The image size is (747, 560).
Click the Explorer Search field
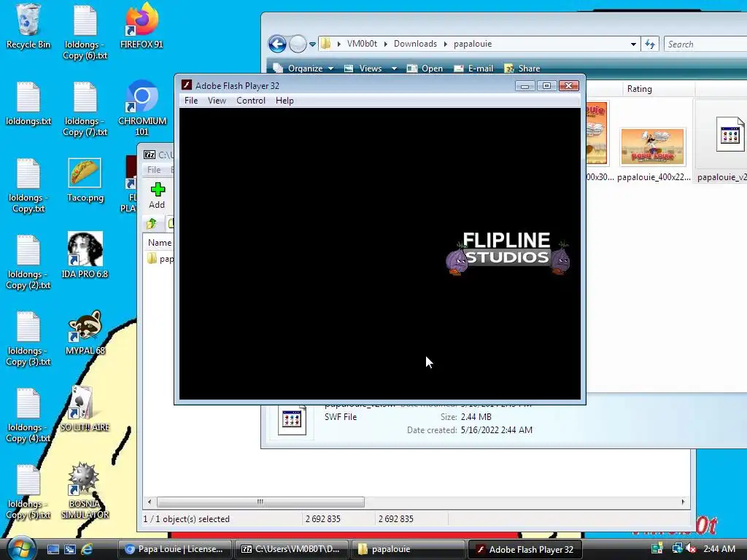(705, 44)
